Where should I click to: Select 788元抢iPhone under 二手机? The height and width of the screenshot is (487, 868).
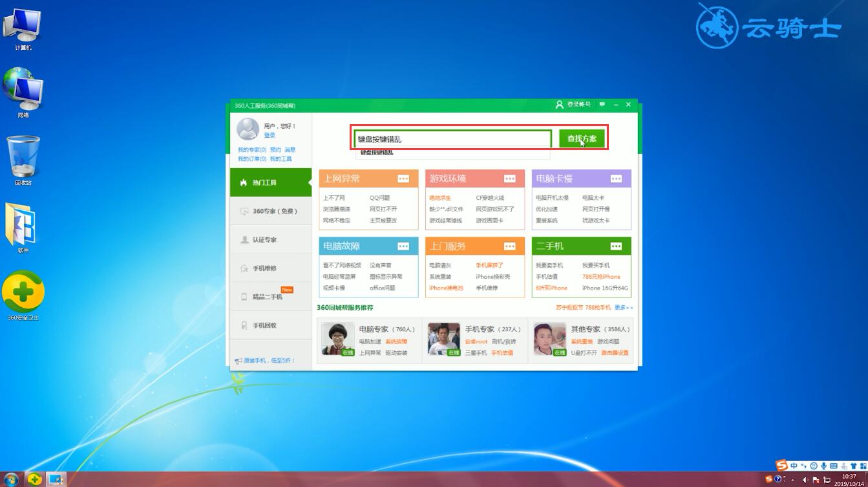coord(601,277)
